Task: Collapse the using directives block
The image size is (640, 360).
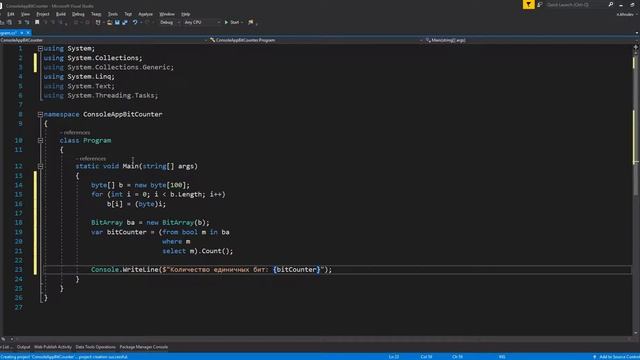Action: click(x=40, y=49)
